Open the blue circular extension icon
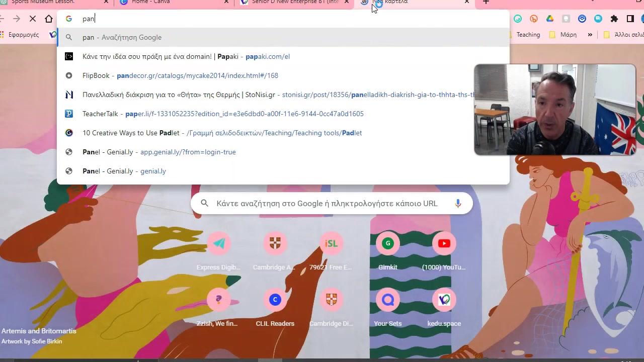644x362 pixels. coord(582,19)
